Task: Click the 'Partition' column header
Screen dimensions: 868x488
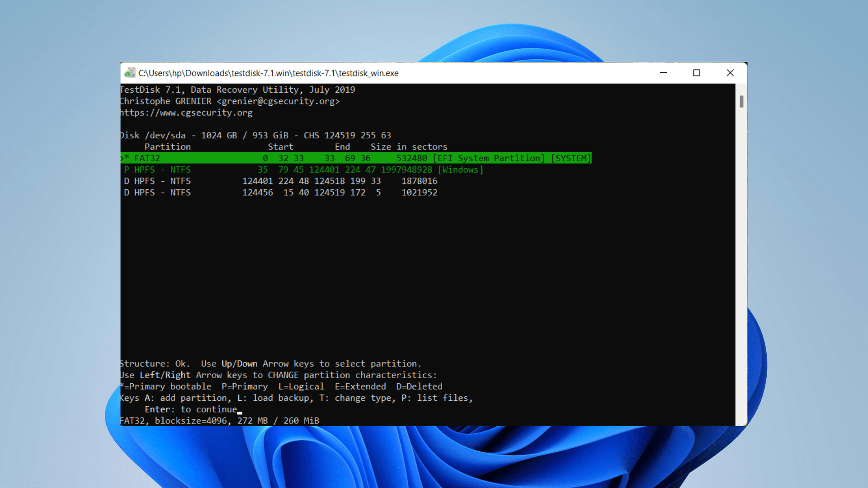Action: tap(167, 147)
